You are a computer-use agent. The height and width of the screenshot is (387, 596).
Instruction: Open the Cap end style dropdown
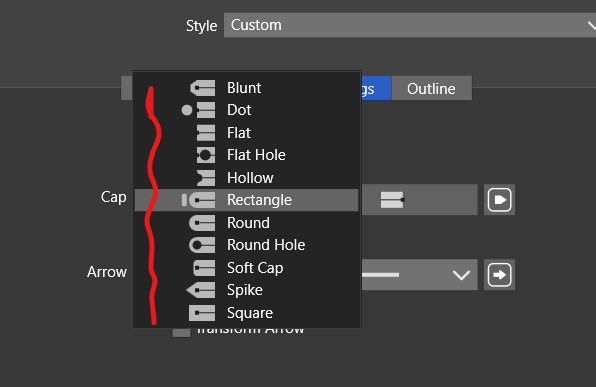point(420,200)
